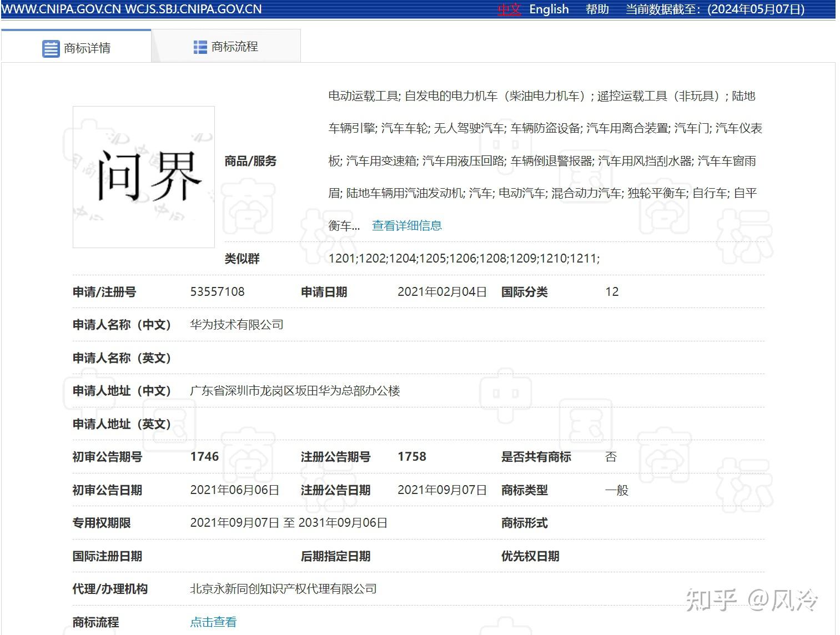Screen dimensions: 840x635
Task: Click 点击查看 trademark flow link
Action: (213, 622)
